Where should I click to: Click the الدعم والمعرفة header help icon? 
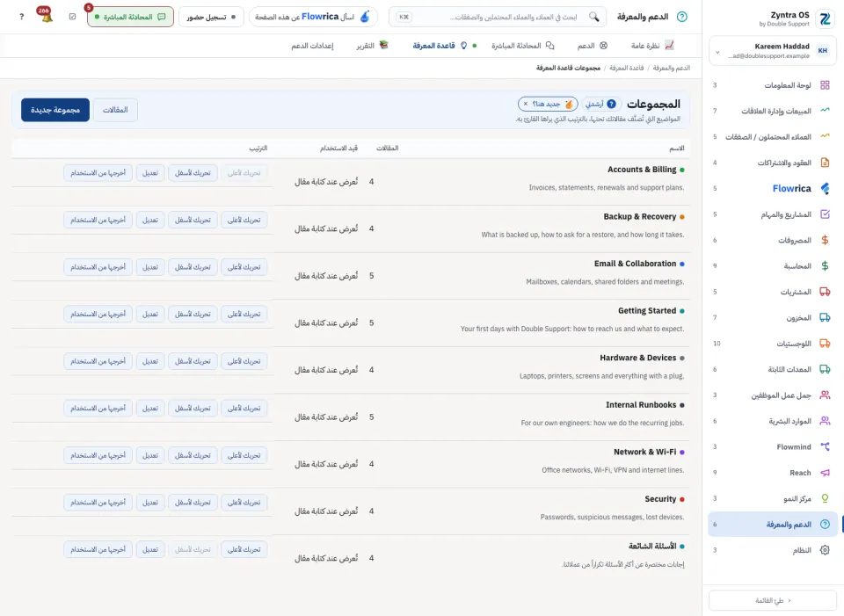coord(682,17)
